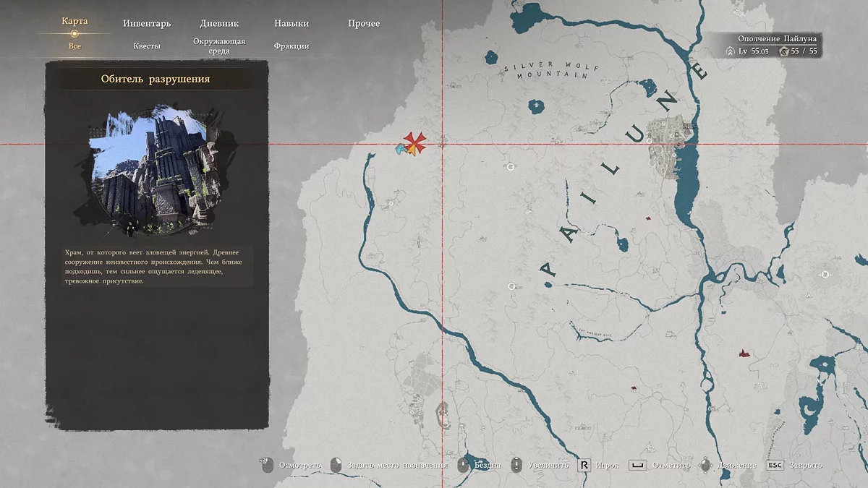Click the red marker right of Pailune 'I'
This screenshot has width=868, height=488.
[x=649, y=218]
